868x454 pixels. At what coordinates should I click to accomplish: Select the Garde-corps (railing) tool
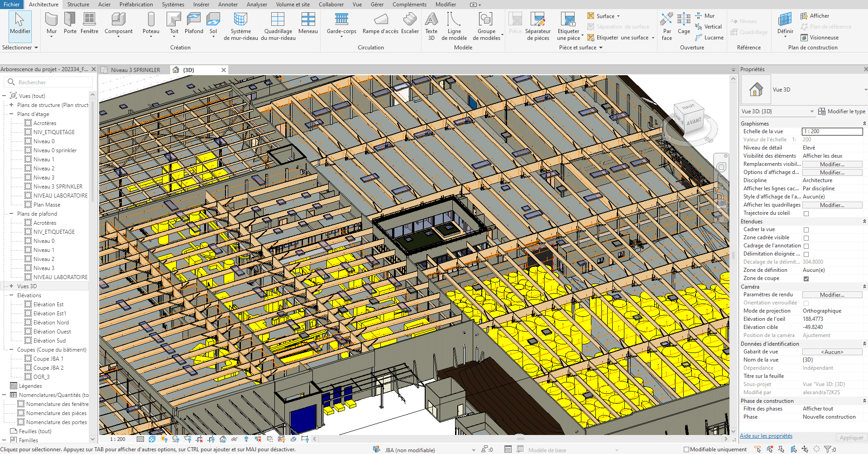341,24
